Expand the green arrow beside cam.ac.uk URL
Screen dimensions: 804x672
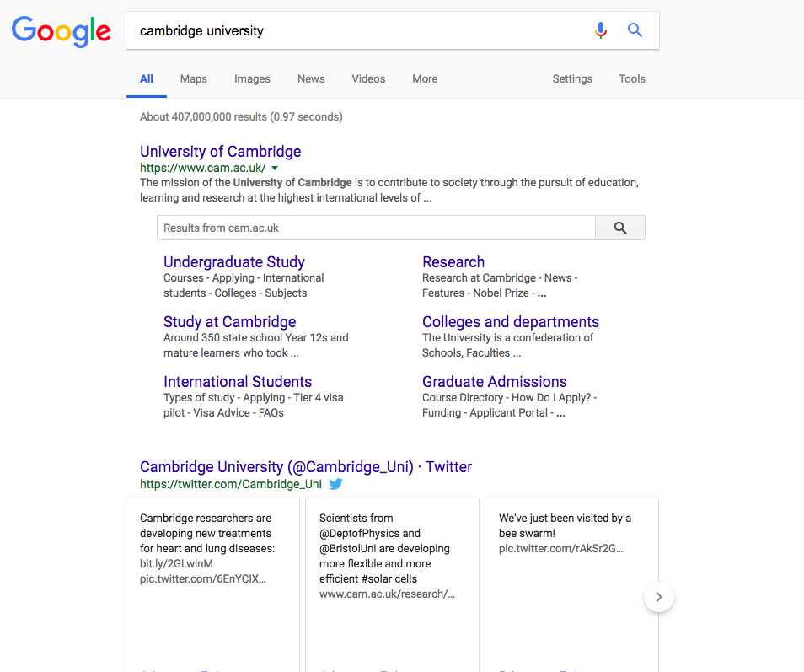pyautogui.click(x=275, y=168)
